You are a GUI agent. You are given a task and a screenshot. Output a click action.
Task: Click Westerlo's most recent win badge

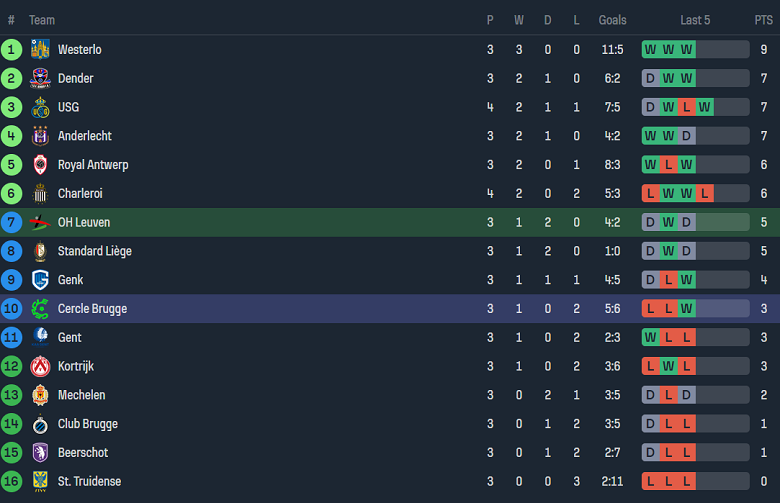click(x=686, y=50)
